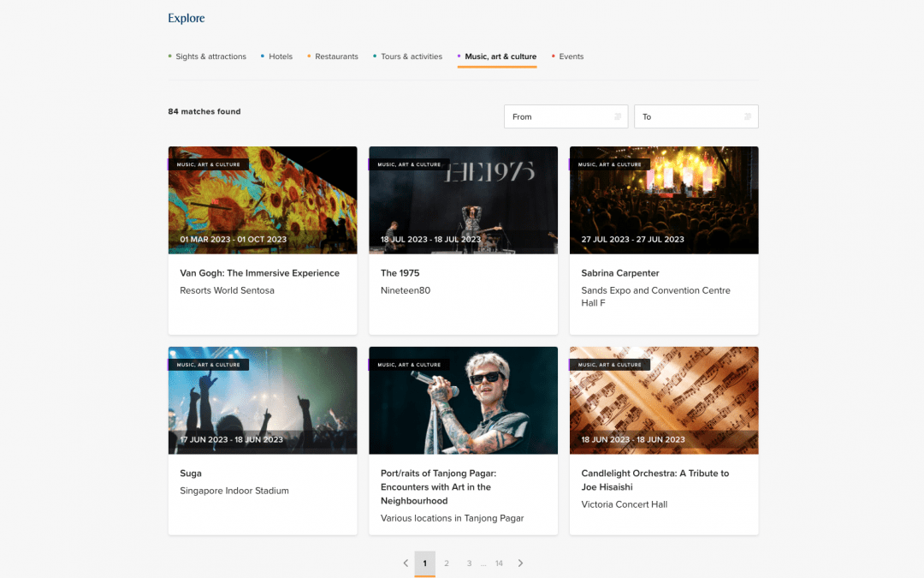Image resolution: width=924 pixels, height=578 pixels.
Task: Jump to page 14 of results
Action: click(499, 563)
